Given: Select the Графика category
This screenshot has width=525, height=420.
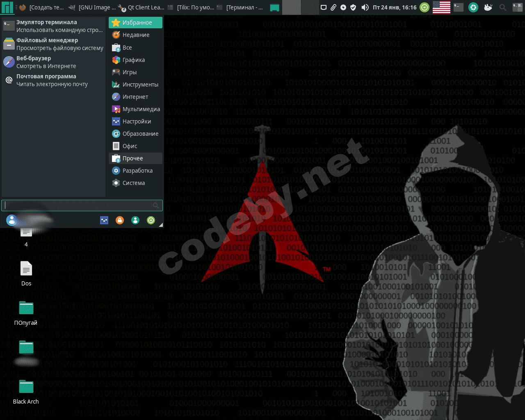Looking at the screenshot, I should point(134,60).
